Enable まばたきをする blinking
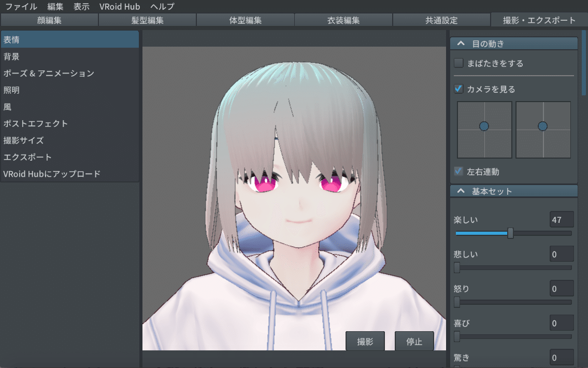The width and height of the screenshot is (588, 368). [458, 62]
